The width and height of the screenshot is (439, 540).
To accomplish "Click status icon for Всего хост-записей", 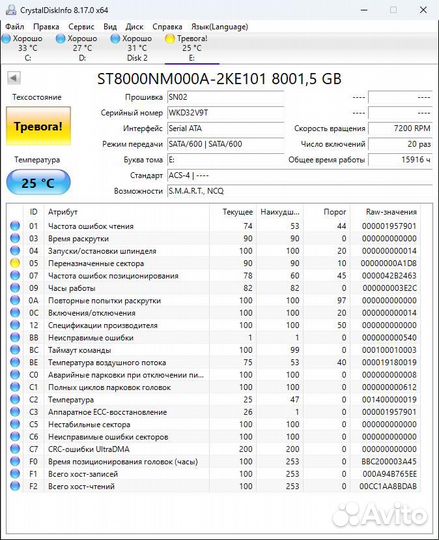I will (15, 474).
